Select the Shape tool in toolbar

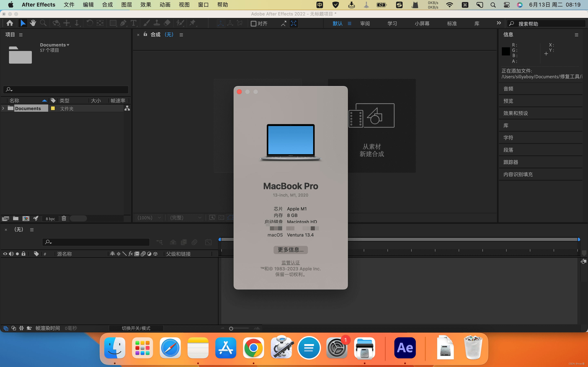(x=112, y=24)
